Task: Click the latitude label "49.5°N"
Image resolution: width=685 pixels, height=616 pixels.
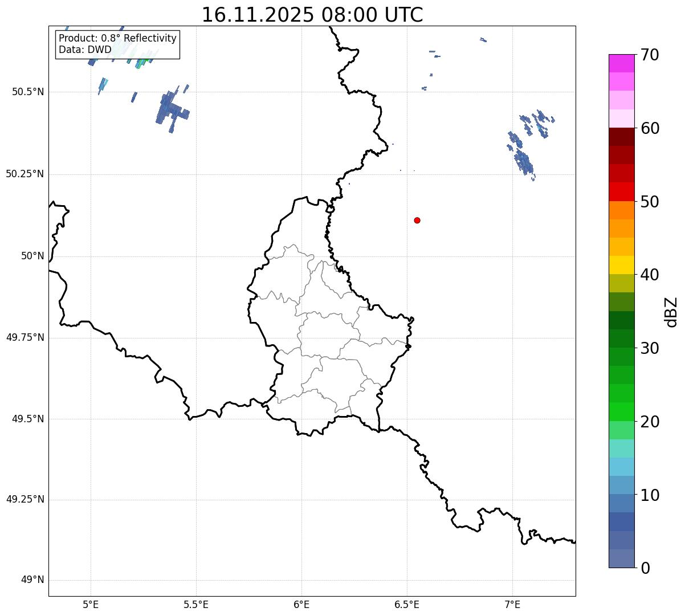Action: pos(27,419)
